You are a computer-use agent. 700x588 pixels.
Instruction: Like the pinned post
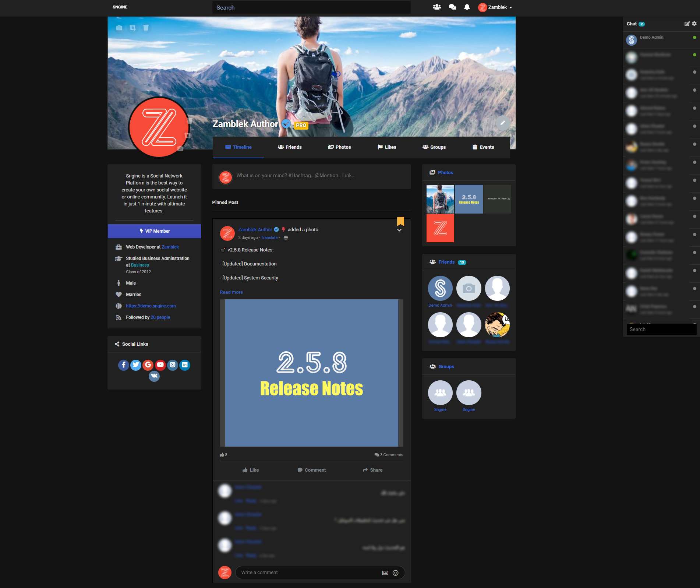click(251, 470)
